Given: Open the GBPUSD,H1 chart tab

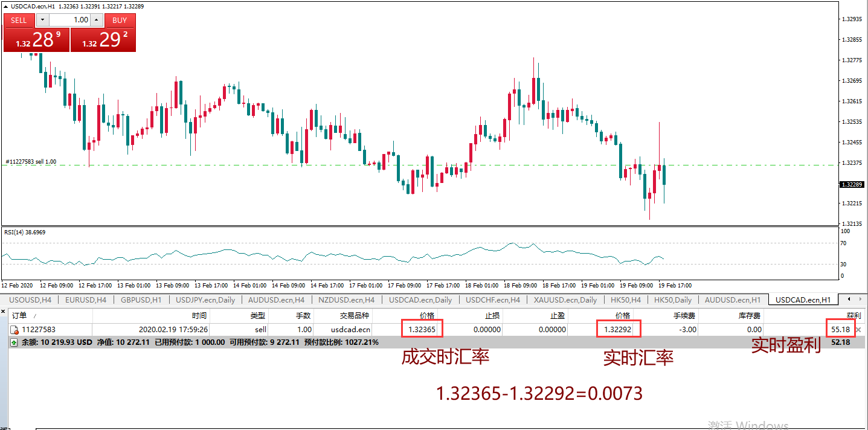Looking at the screenshot, I should tap(141, 300).
